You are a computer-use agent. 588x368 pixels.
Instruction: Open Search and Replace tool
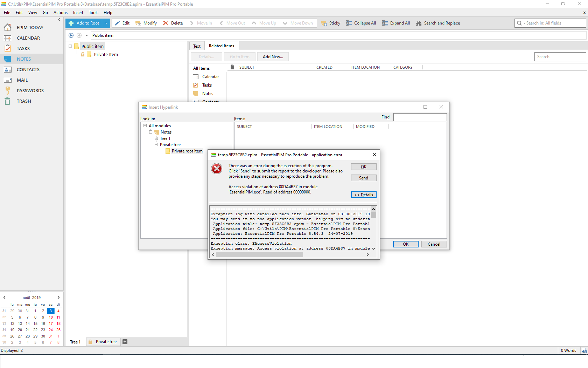(x=438, y=23)
